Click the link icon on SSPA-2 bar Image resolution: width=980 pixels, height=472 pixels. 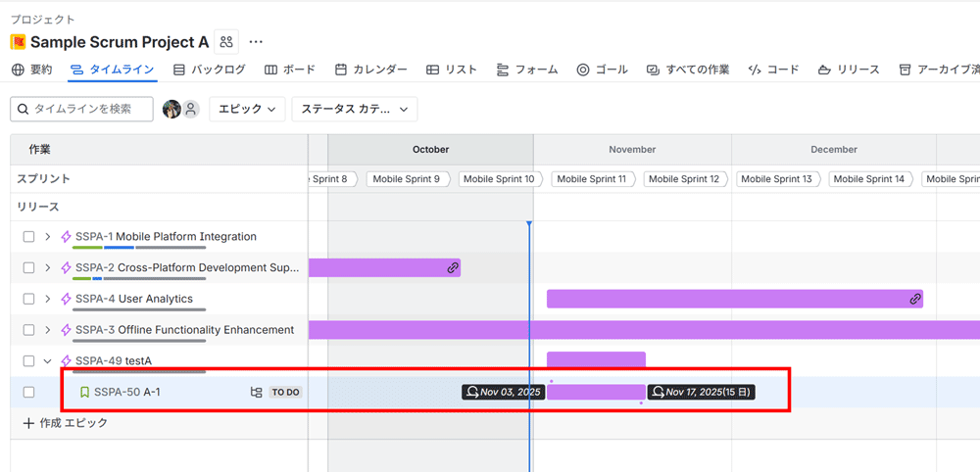(453, 268)
